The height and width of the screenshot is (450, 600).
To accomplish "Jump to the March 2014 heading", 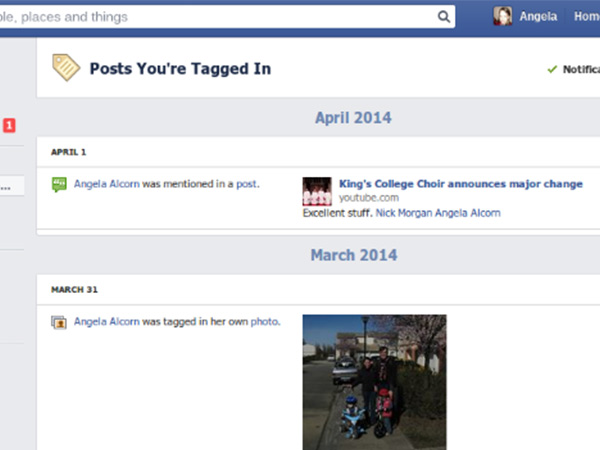I will [354, 255].
